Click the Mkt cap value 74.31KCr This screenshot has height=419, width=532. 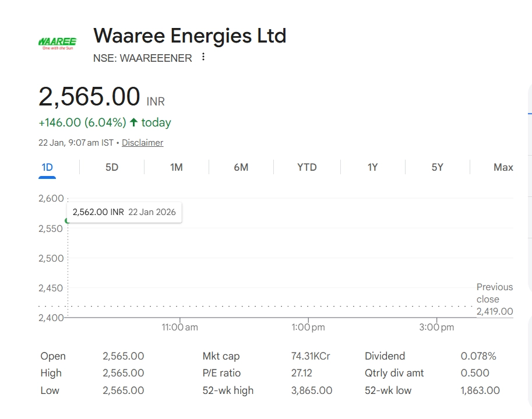(311, 356)
